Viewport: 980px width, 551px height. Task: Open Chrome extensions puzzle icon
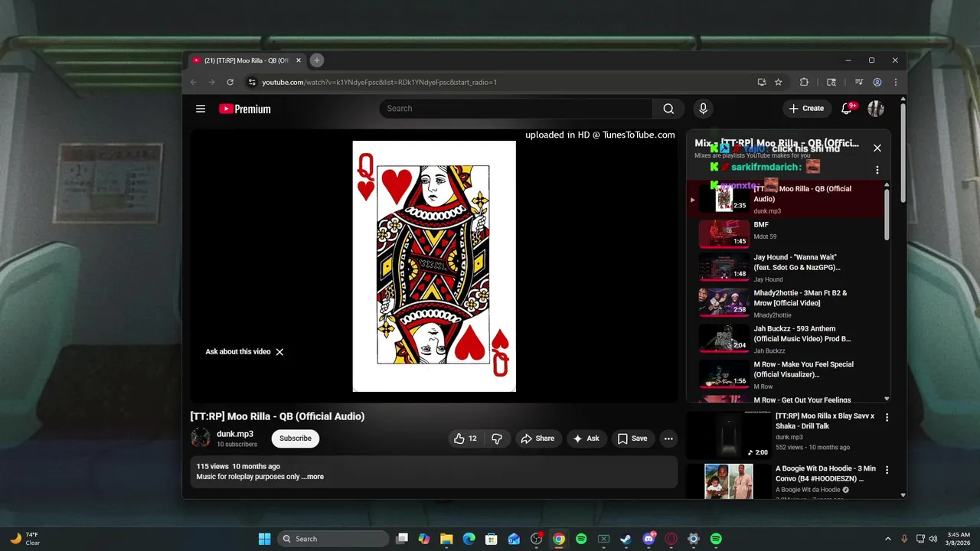804,82
